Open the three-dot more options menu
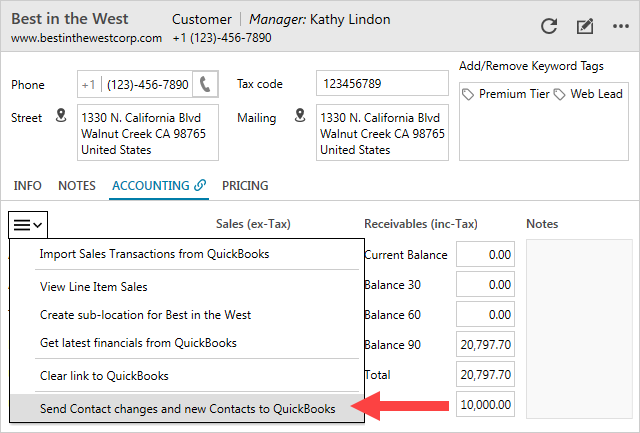 (x=619, y=27)
